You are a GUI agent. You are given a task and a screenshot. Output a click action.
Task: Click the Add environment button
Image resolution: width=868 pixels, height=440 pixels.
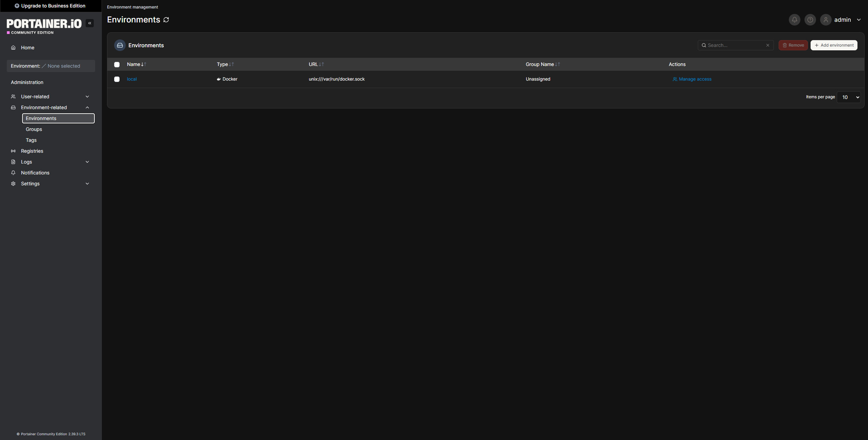click(834, 45)
